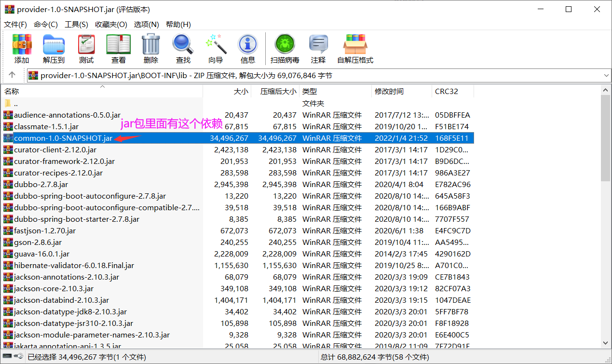Screen dimensions: 612x364
Task: Open the 解压到 (Extract to) tool
Action: [x=54, y=49]
